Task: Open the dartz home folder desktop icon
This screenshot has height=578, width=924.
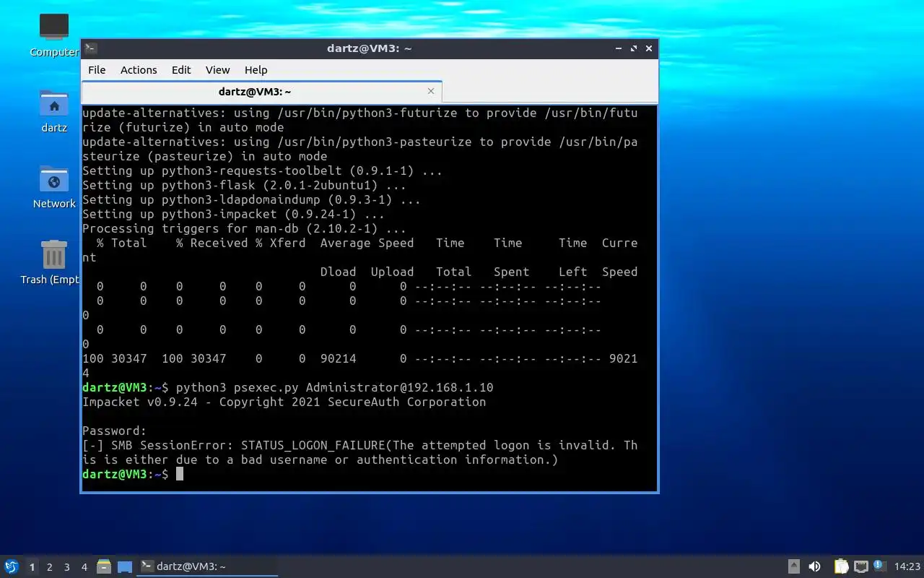Action: 54,111
